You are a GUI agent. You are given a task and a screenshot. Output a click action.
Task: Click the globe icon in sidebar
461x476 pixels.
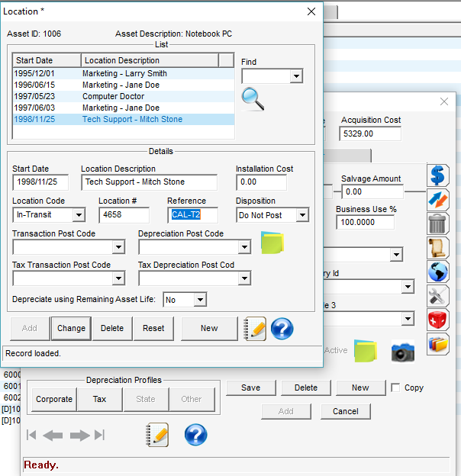[x=437, y=272]
